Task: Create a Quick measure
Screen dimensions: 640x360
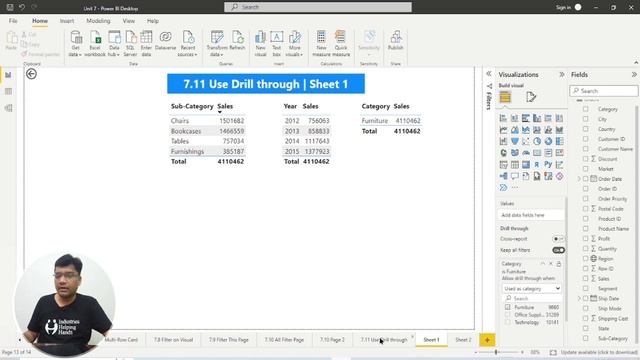Action: [341, 43]
